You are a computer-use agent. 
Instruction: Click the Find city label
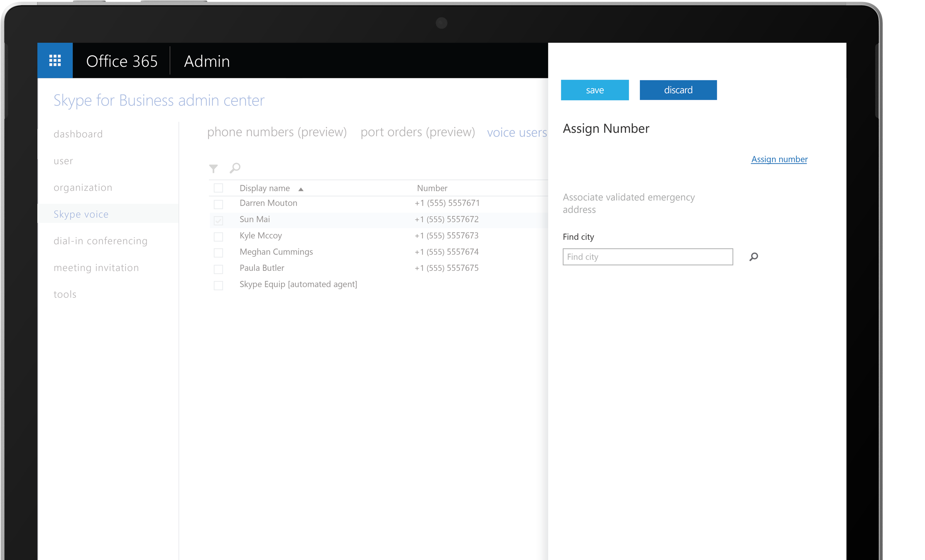coord(578,237)
